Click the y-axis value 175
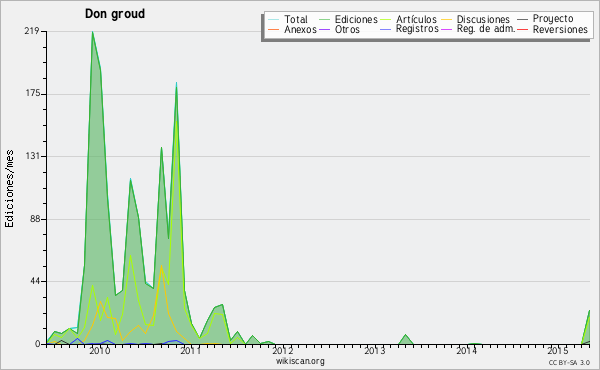The width and height of the screenshot is (600, 370). 32,94
